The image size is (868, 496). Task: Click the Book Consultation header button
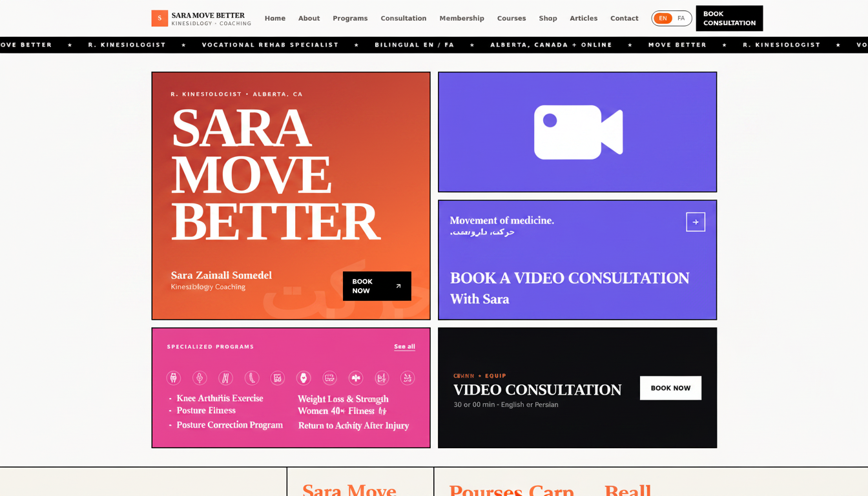(729, 18)
